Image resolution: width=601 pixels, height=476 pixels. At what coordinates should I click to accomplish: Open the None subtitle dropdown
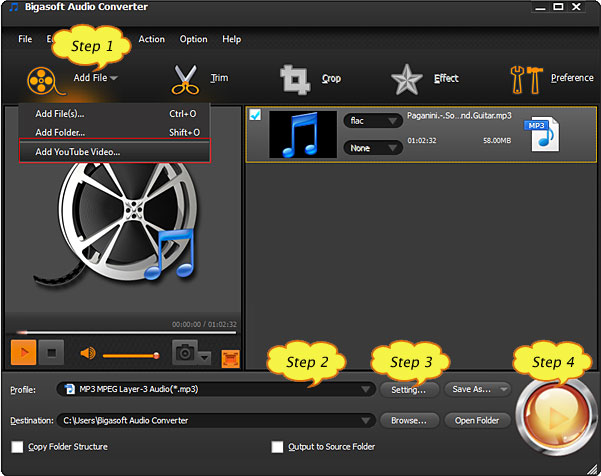coord(373,148)
